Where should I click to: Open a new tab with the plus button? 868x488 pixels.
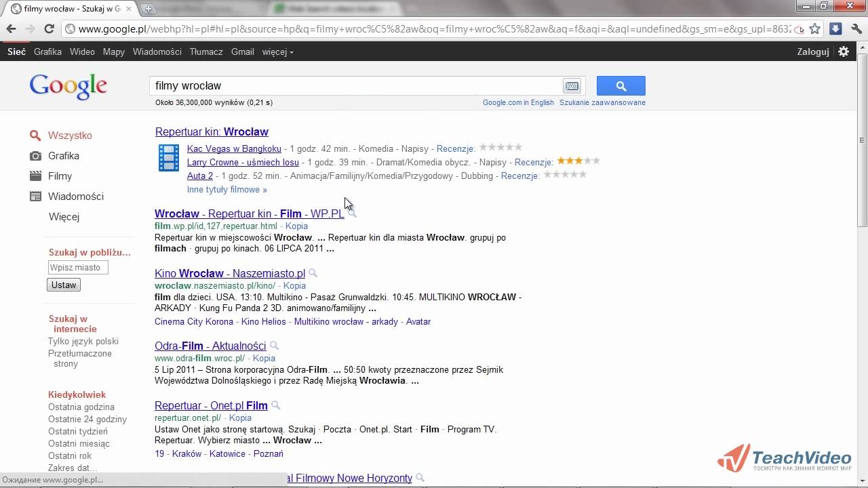point(149,9)
